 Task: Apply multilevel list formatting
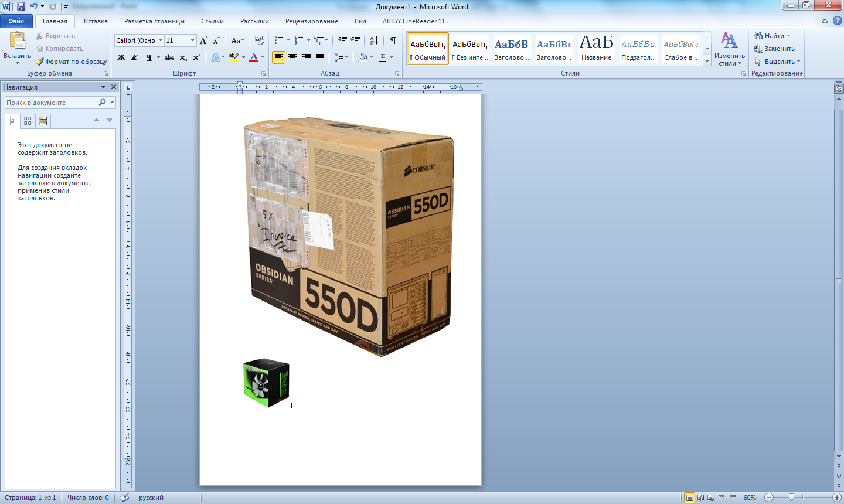point(319,40)
